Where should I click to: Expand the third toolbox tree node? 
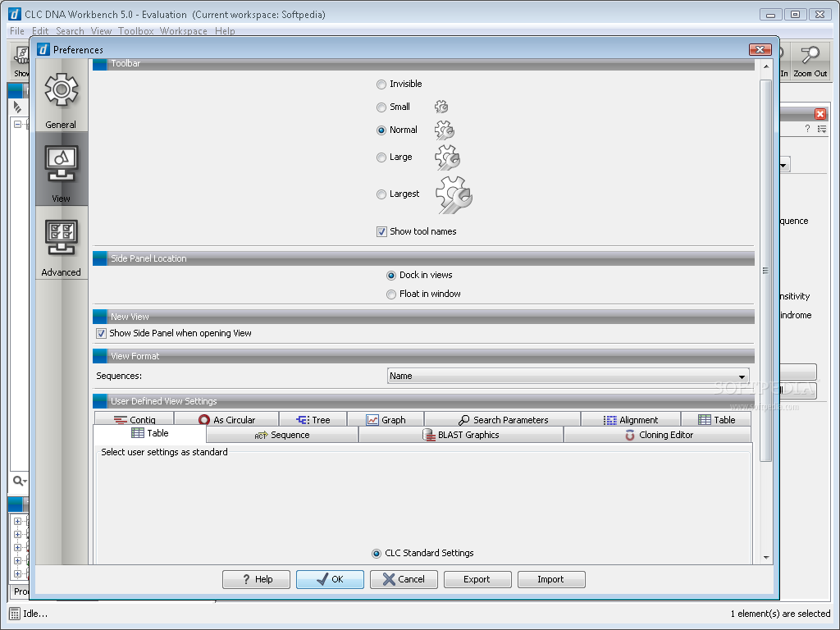[18, 547]
